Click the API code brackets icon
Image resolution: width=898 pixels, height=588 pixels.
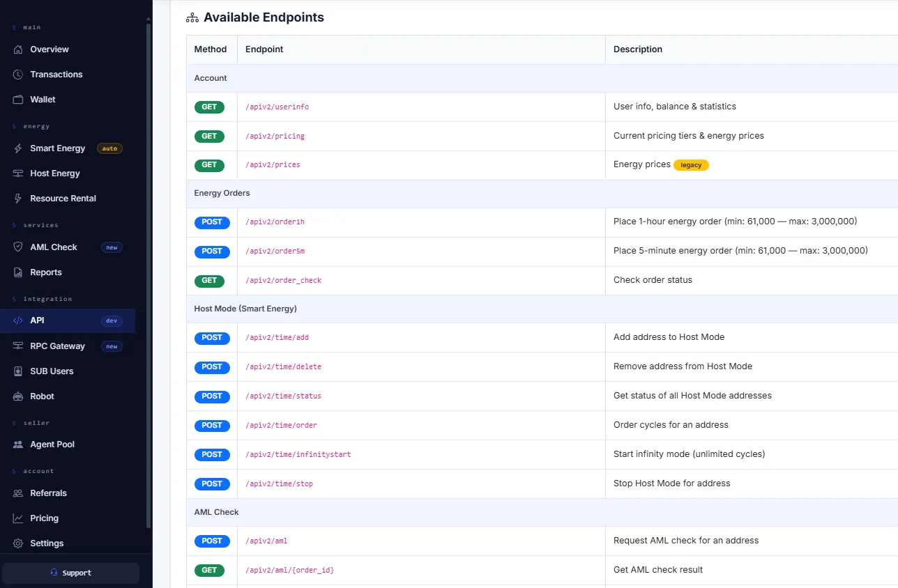coord(18,320)
